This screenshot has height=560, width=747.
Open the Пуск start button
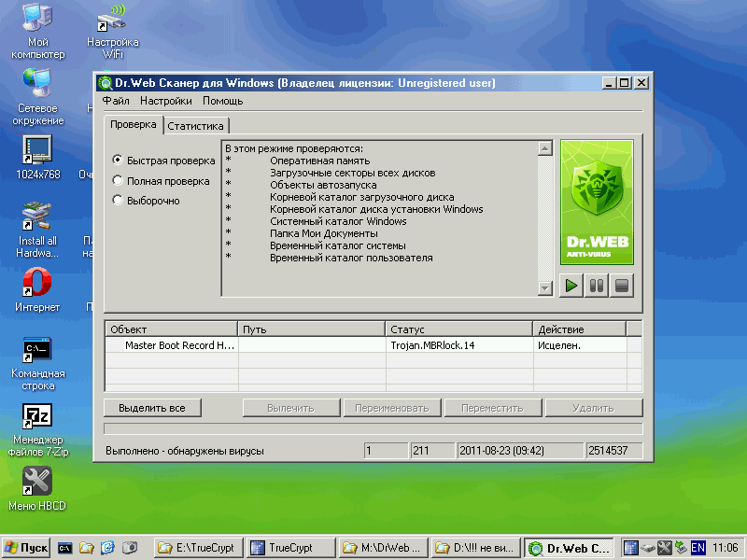27,548
